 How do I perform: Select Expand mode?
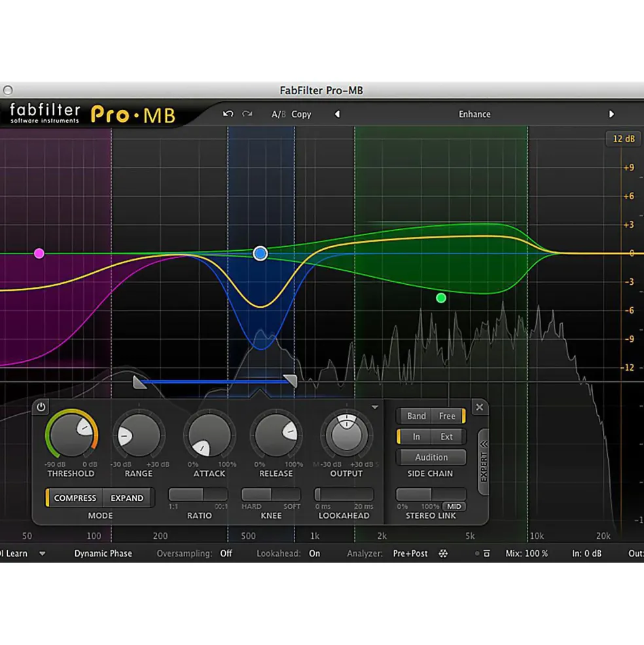[127, 498]
